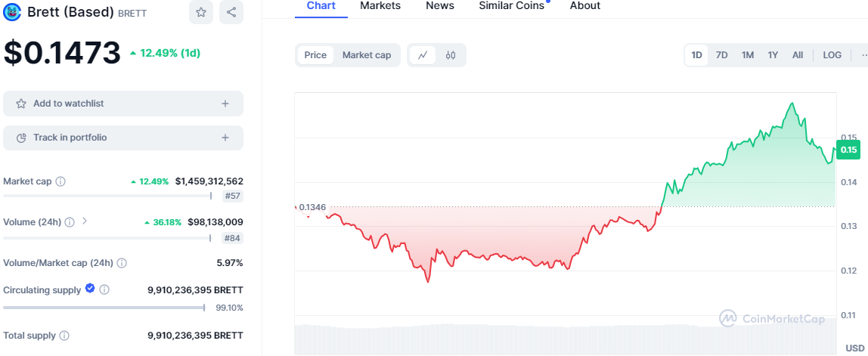The height and width of the screenshot is (356, 868).
Task: Click Volume/Market cap info icon
Action: point(122,263)
